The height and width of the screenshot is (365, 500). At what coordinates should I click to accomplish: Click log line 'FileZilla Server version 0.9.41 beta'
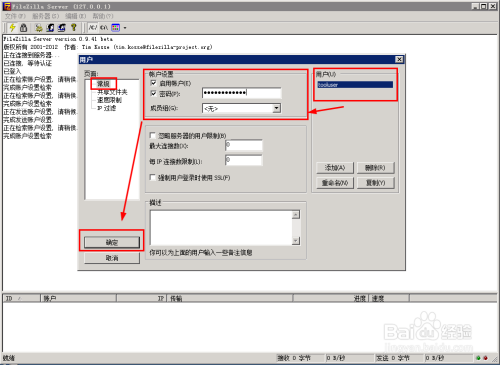click(58, 39)
